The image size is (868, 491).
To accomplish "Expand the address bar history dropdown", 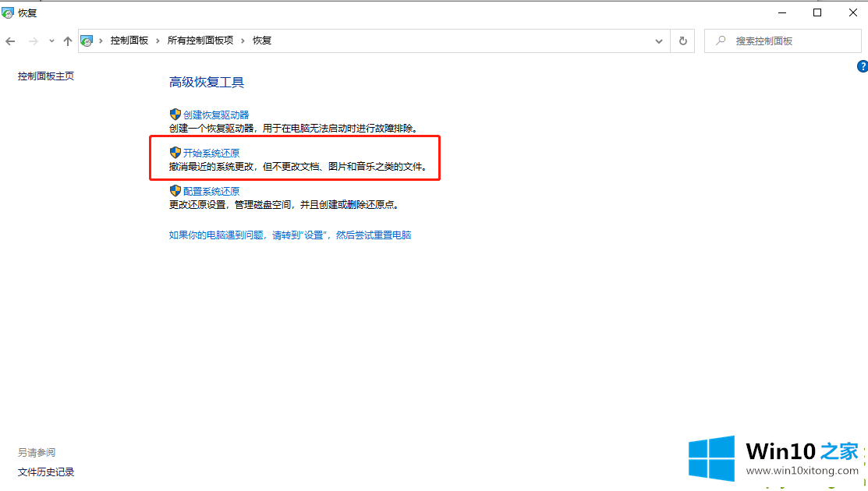I will (x=659, y=41).
